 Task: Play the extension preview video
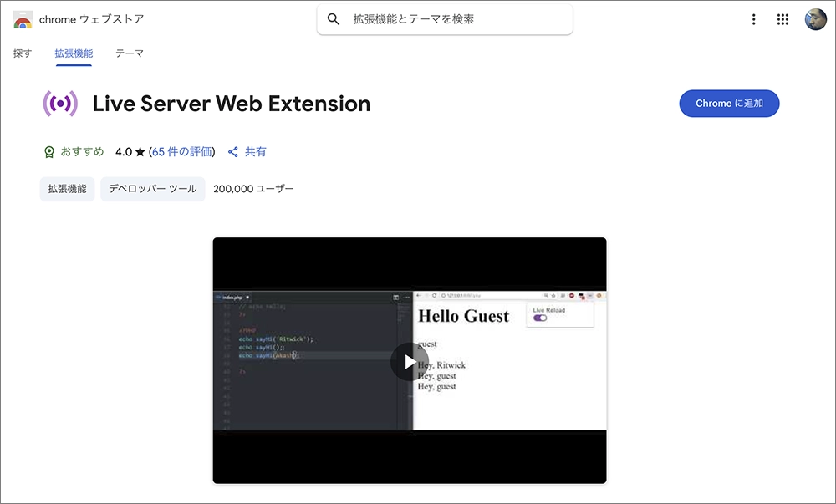(409, 361)
